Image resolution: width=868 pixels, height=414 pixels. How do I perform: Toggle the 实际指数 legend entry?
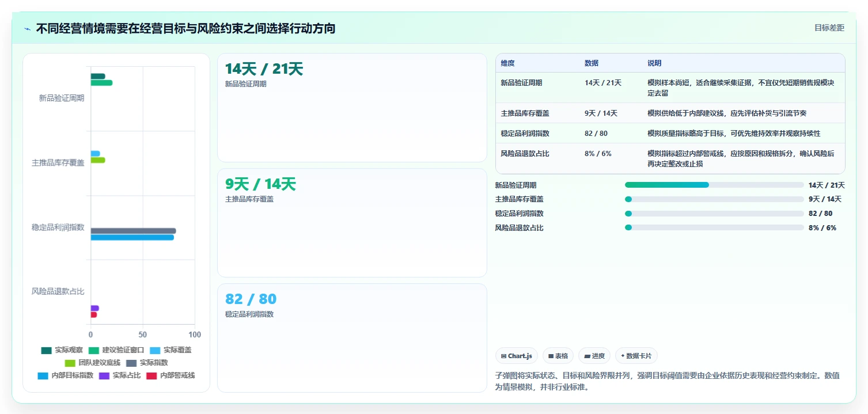(x=147, y=363)
